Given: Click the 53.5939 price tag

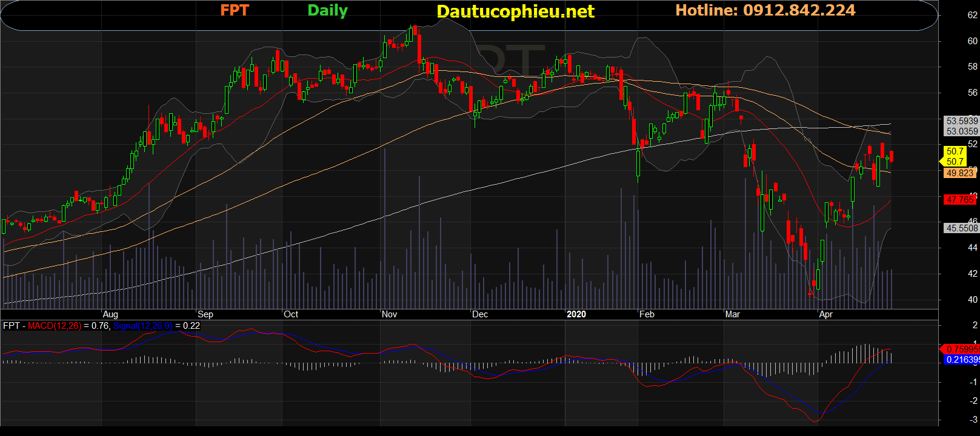Looking at the screenshot, I should [962, 121].
